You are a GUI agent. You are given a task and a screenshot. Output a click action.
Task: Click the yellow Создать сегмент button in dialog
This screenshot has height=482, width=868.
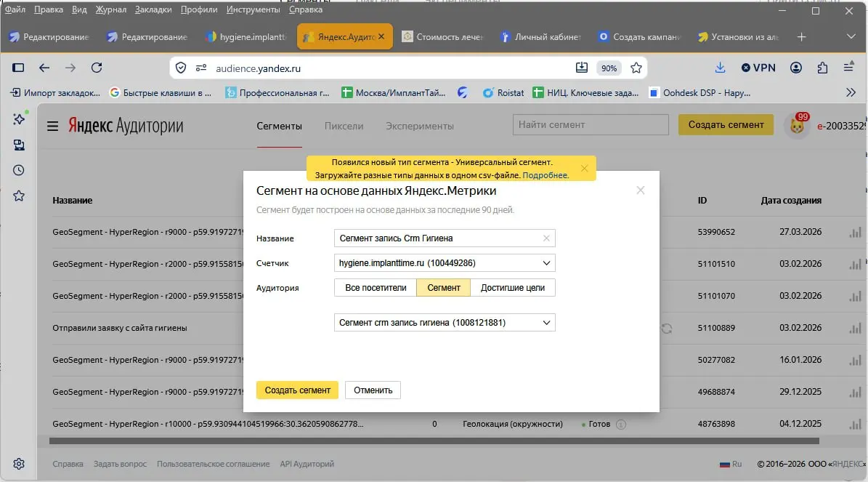(x=297, y=390)
